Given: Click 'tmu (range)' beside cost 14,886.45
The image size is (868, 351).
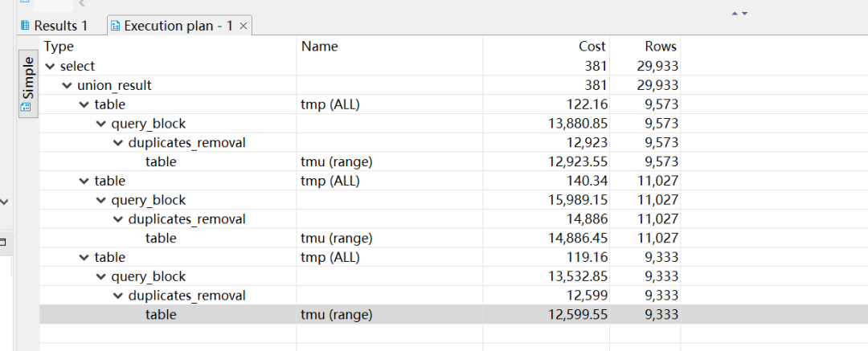Looking at the screenshot, I should [x=336, y=238].
